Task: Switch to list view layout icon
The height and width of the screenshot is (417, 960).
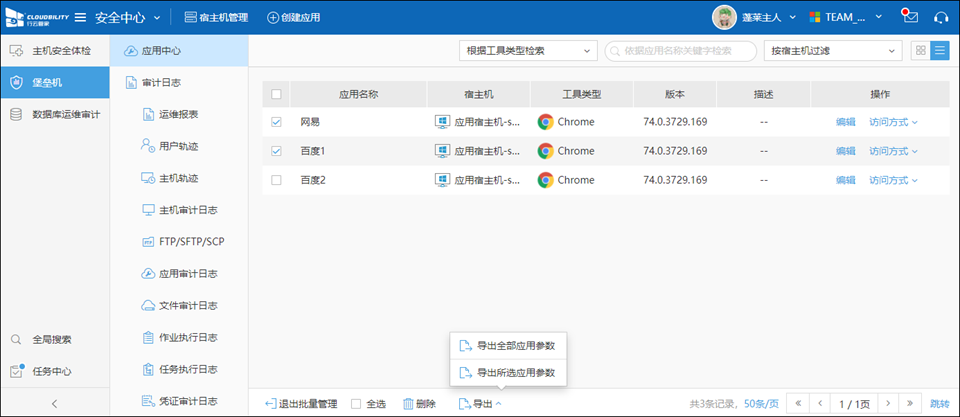Action: click(x=940, y=50)
